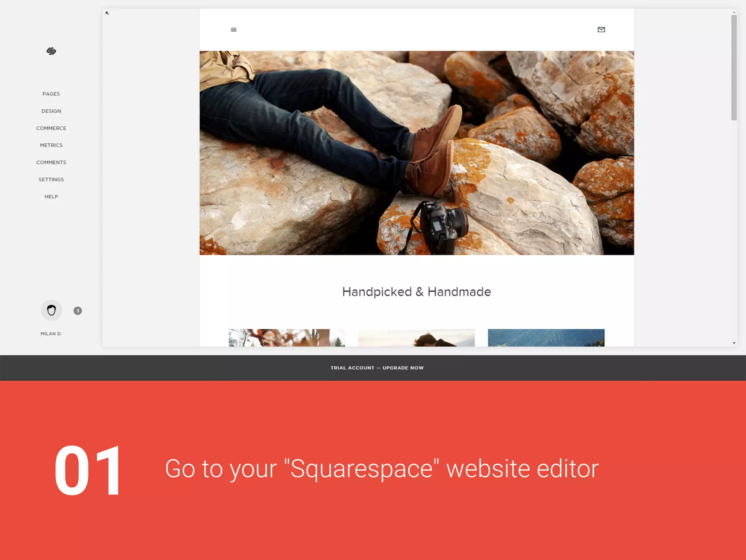Open the middle gallery thumbnail with person
Screen dimensions: 746x560
click(416, 338)
